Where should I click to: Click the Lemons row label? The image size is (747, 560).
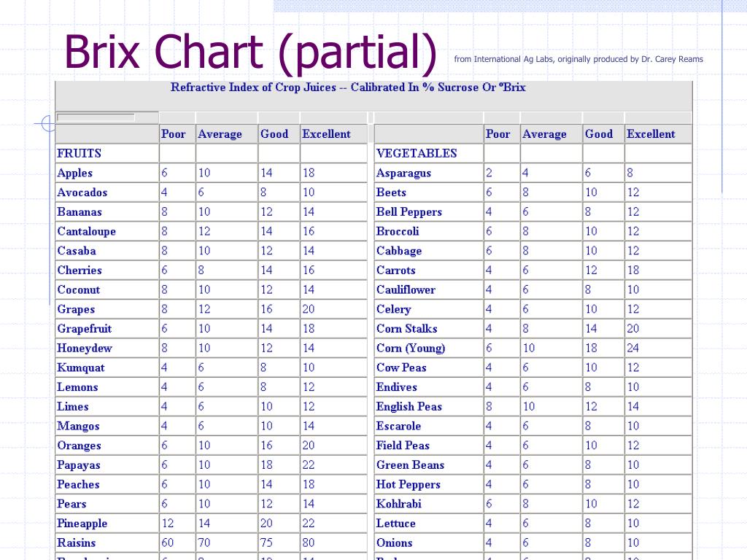point(77,387)
